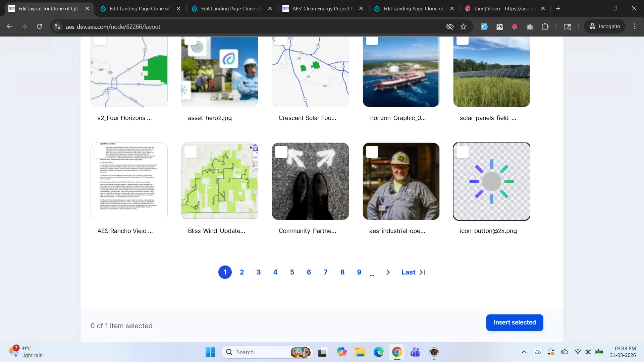Click the Insert selected button
This screenshot has height=362, width=644.
[515, 322]
